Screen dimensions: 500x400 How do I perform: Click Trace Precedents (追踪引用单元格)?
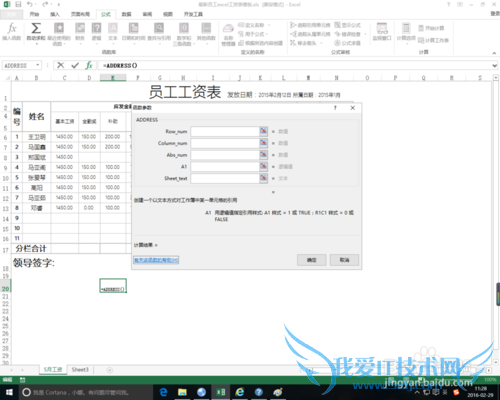click(310, 25)
